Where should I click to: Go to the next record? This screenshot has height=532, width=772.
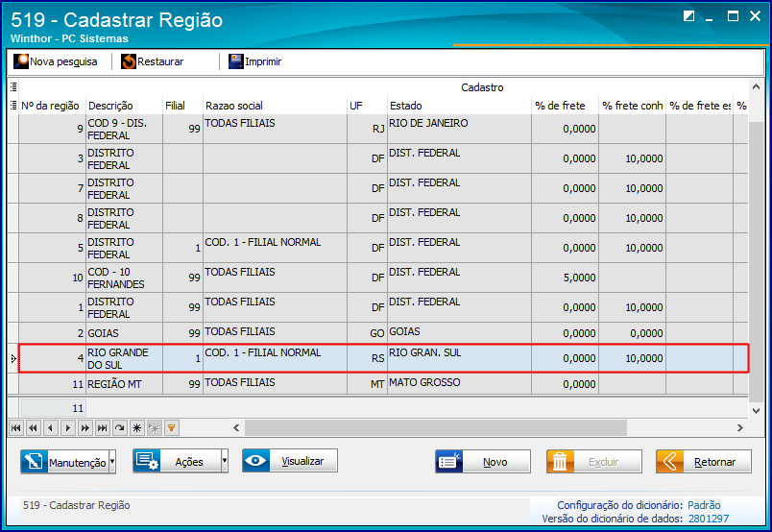(x=68, y=427)
